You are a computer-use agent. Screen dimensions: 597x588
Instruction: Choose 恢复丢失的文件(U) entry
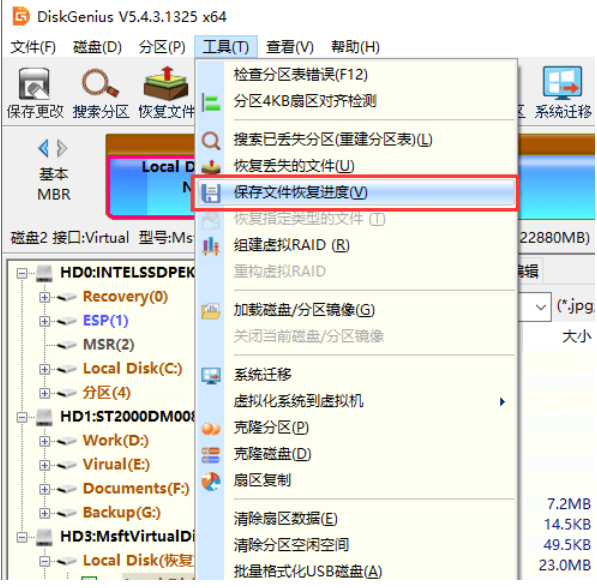[356, 166]
